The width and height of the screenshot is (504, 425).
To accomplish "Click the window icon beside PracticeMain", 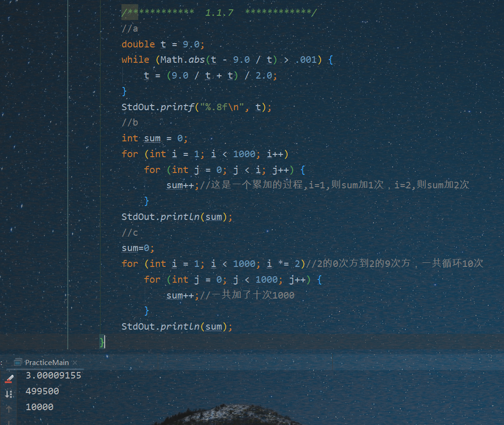I will point(18,362).
